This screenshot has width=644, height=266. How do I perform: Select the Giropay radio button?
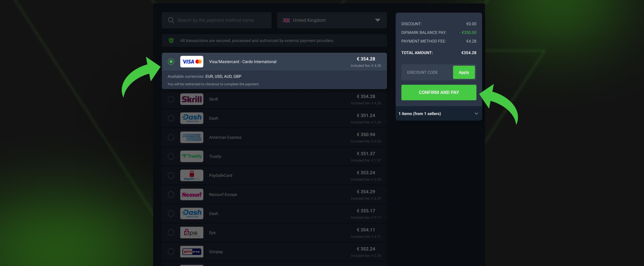(171, 252)
